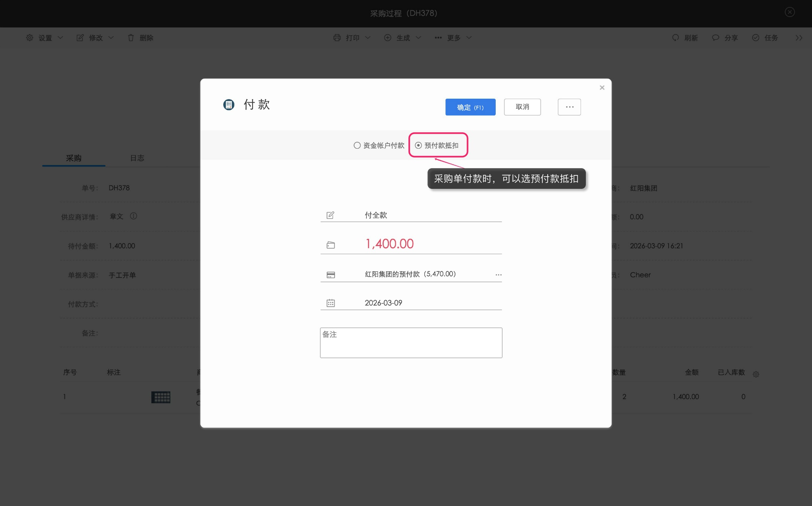Click the calendar icon next to 2026-03-09
Image resolution: width=812 pixels, height=506 pixels.
(x=331, y=303)
